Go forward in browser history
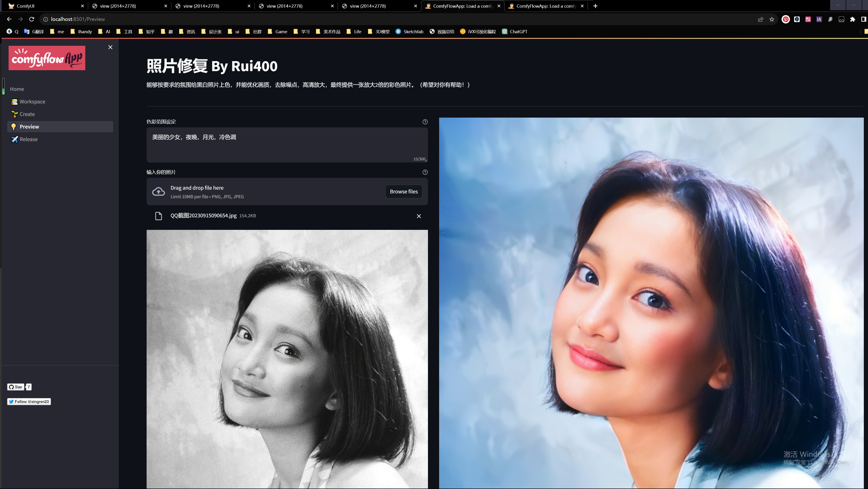868x489 pixels. tap(20, 19)
